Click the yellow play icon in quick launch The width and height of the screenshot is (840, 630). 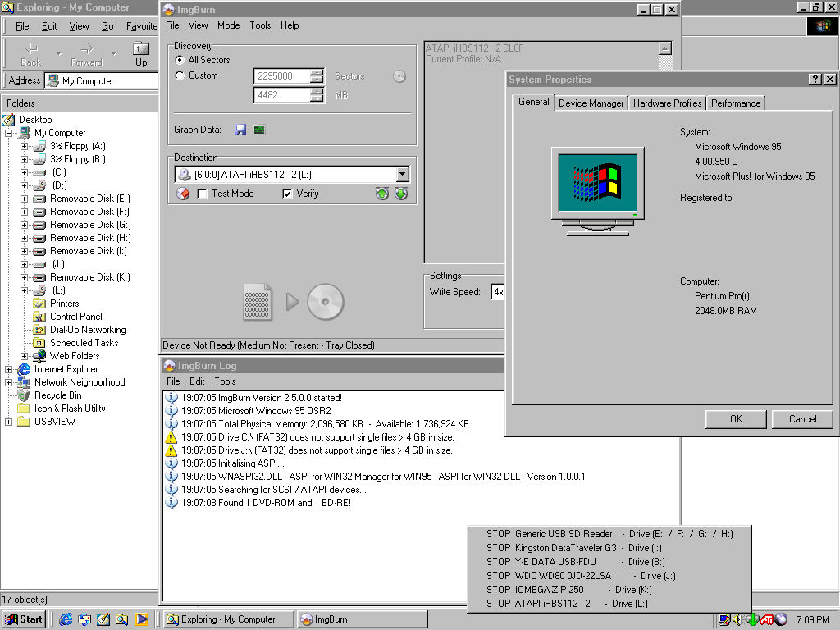point(141,619)
